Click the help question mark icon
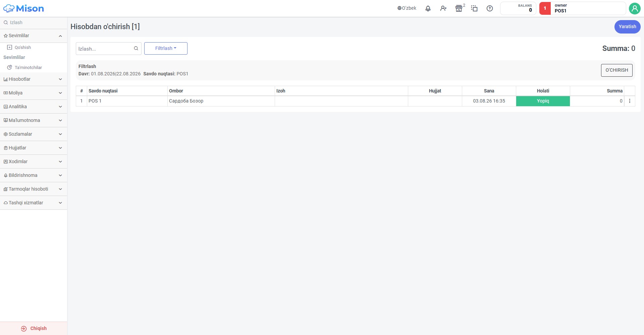This screenshot has height=335, width=644. 490,8
